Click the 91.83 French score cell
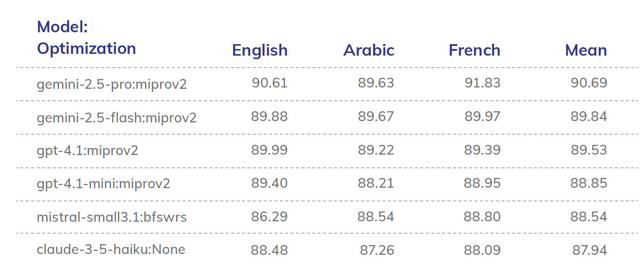The image size is (644, 280). point(483,83)
